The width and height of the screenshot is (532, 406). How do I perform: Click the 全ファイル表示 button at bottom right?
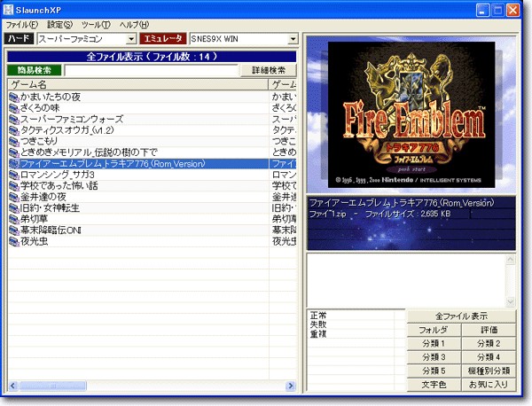[461, 316]
